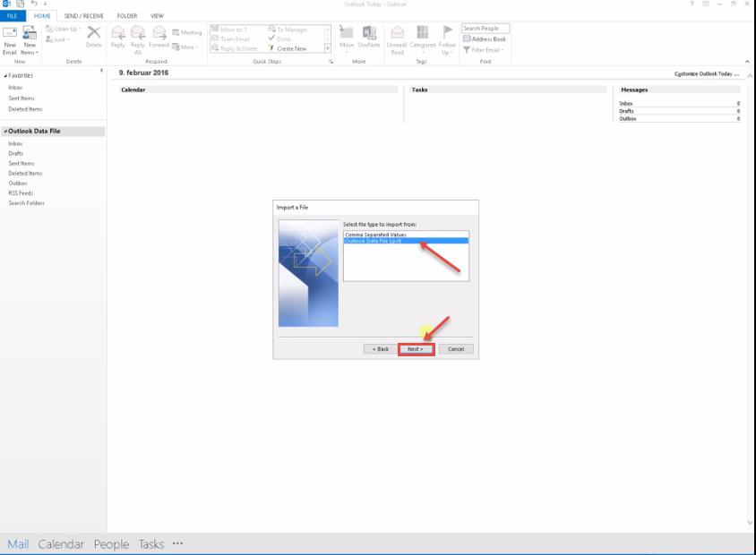Viewport: 756px width, 555px height.
Task: Select Outlook Data File (.pst) option
Action: pos(406,241)
